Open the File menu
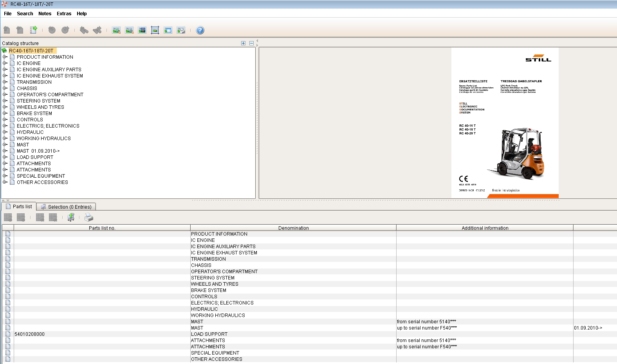The image size is (617, 364). [x=8, y=13]
